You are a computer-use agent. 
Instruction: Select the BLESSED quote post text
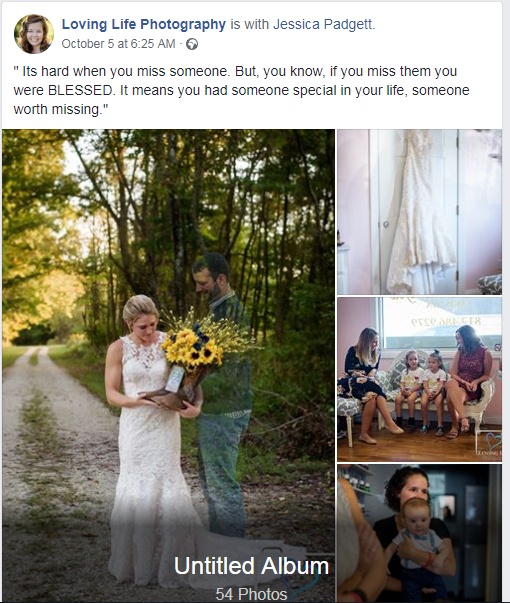(241, 90)
